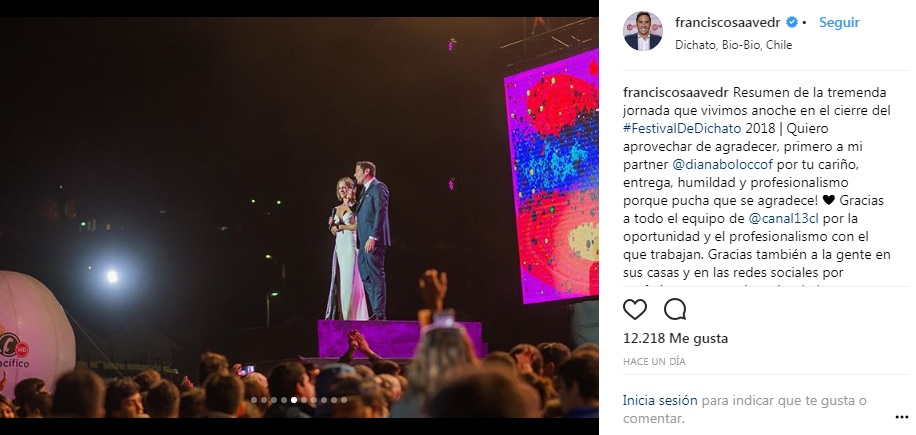Click the franciscosaavedr profile avatar
This screenshot has width=916, height=435.
(x=642, y=31)
